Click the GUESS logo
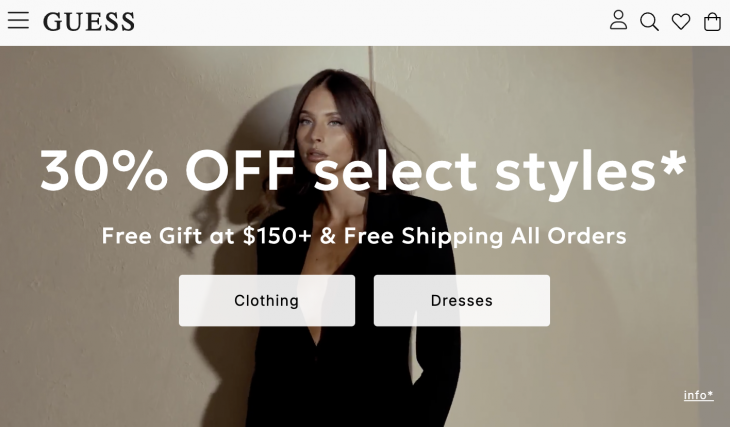 click(89, 22)
